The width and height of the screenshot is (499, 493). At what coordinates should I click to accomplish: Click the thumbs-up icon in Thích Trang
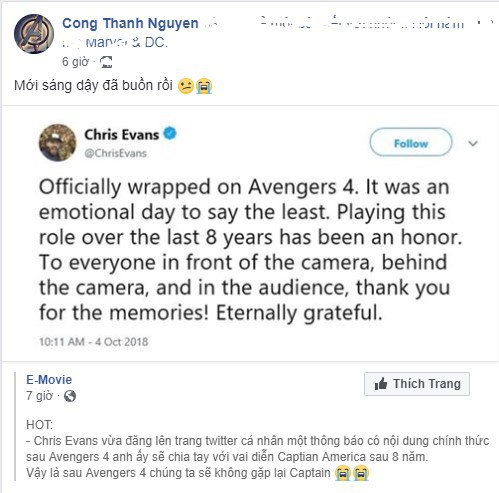click(381, 384)
